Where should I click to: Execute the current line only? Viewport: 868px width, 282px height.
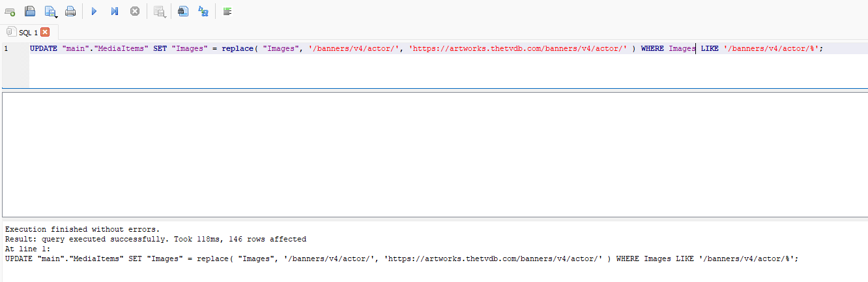coord(114,11)
